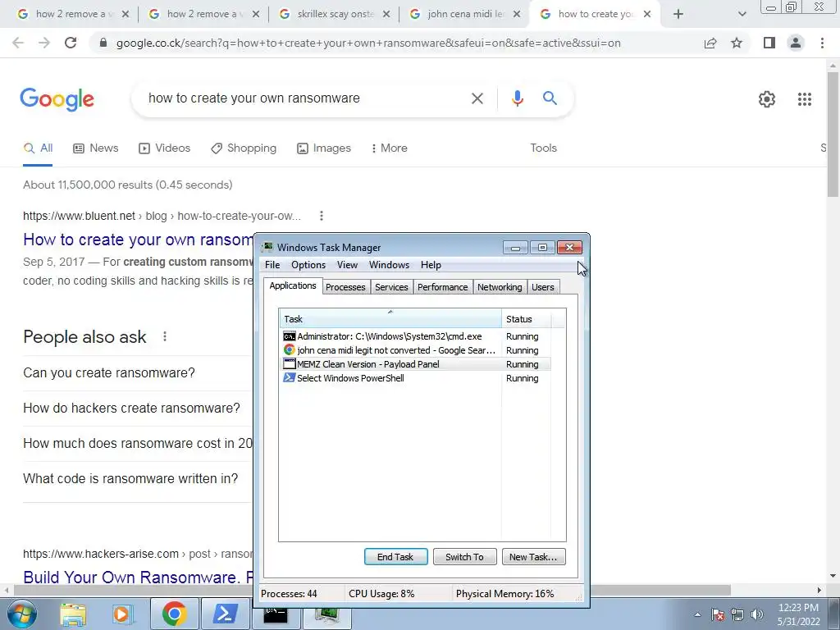
Task: Open Task Manager View menu
Action: [347, 265]
